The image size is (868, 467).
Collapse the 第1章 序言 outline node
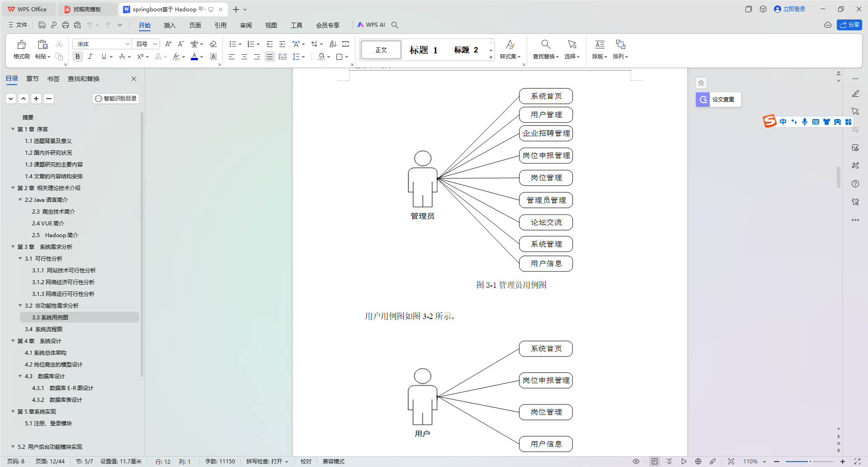tap(13, 129)
